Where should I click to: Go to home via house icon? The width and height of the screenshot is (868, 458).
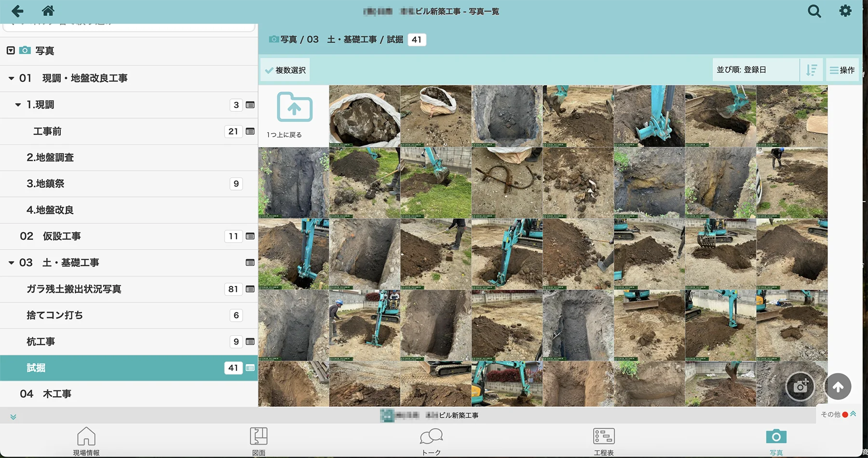pyautogui.click(x=48, y=11)
